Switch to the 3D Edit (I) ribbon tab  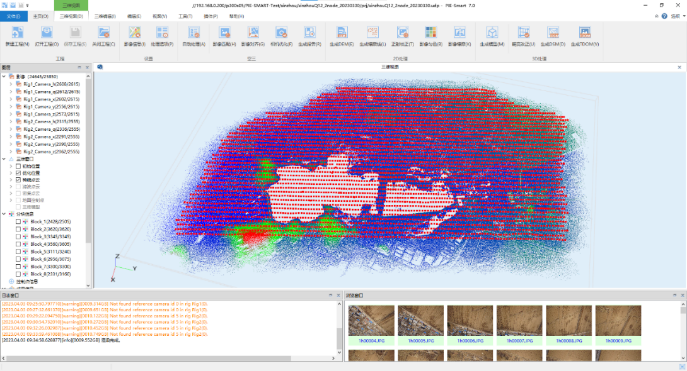(105, 16)
